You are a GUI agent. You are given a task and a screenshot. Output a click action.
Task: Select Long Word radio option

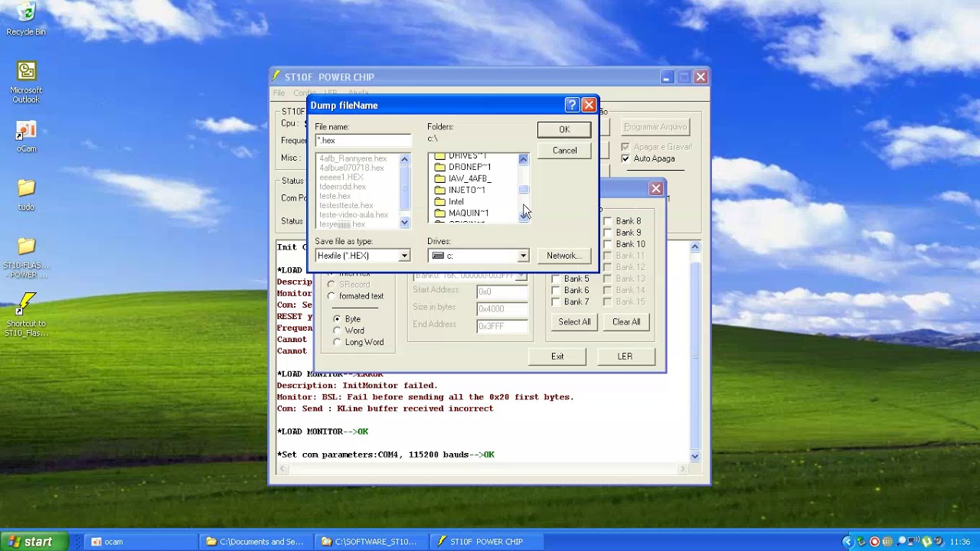(x=337, y=342)
